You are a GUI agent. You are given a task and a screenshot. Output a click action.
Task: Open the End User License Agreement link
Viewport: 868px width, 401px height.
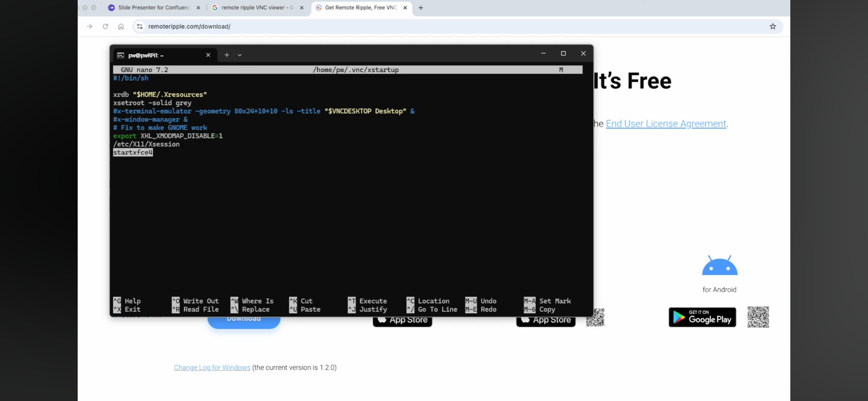(x=666, y=124)
